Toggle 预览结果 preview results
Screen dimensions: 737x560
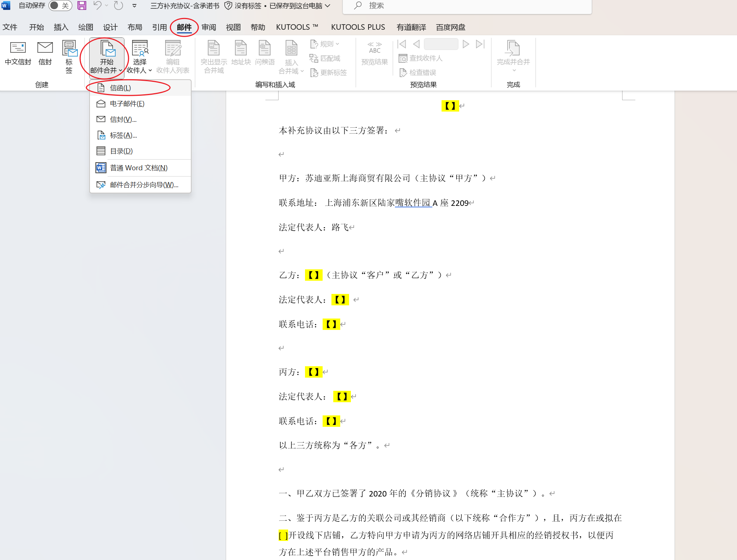pyautogui.click(x=375, y=54)
